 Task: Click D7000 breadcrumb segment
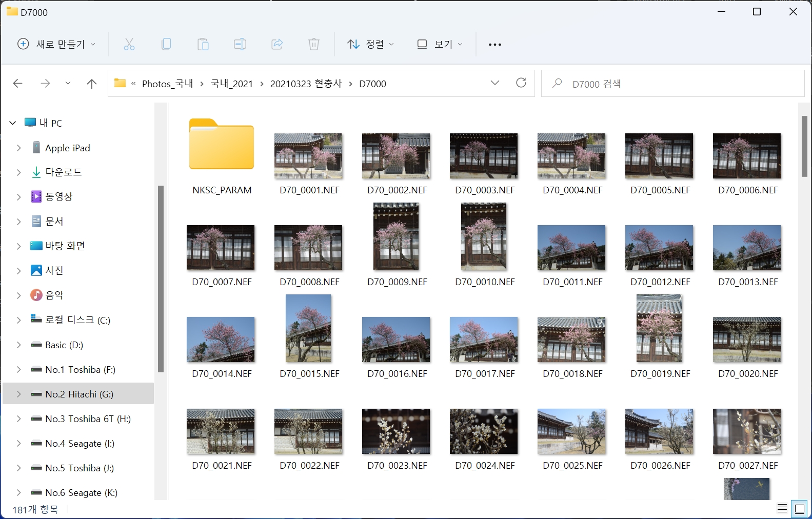pyautogui.click(x=373, y=84)
